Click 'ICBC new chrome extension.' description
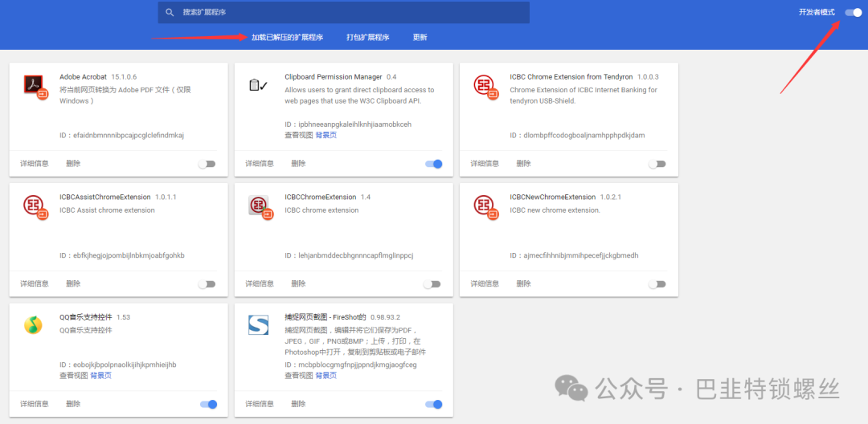 tap(555, 210)
